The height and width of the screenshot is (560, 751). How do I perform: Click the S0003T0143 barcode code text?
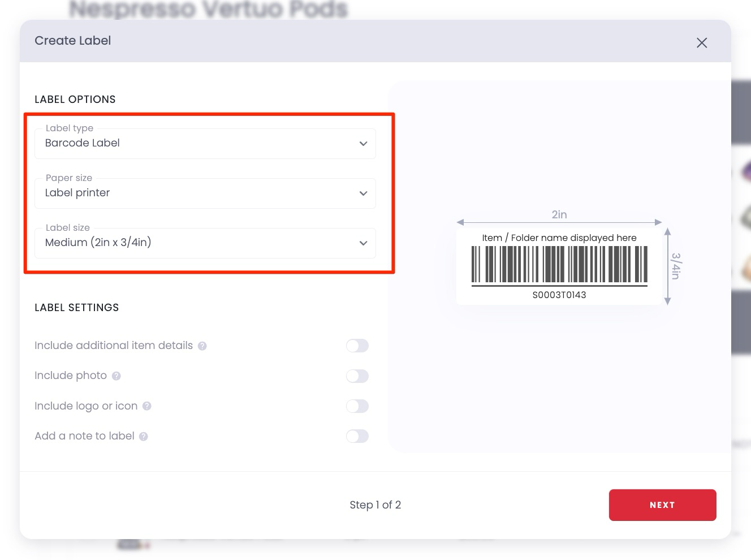pyautogui.click(x=559, y=295)
